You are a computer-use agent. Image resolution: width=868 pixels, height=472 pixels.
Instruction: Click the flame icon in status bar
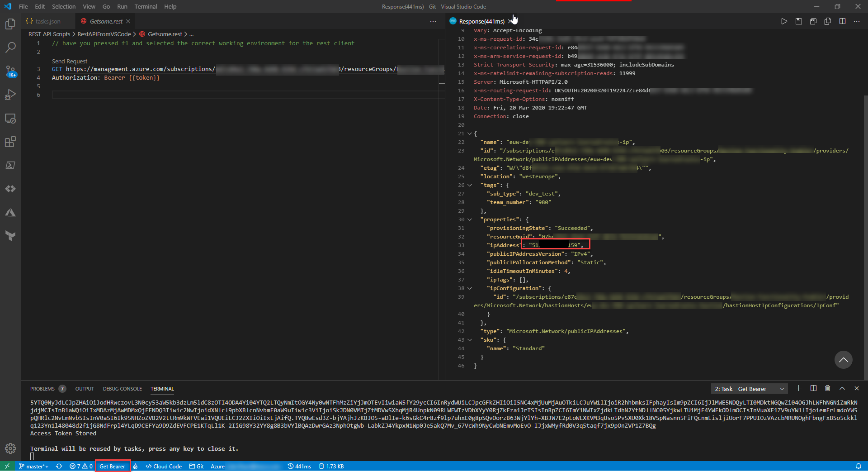(135, 467)
